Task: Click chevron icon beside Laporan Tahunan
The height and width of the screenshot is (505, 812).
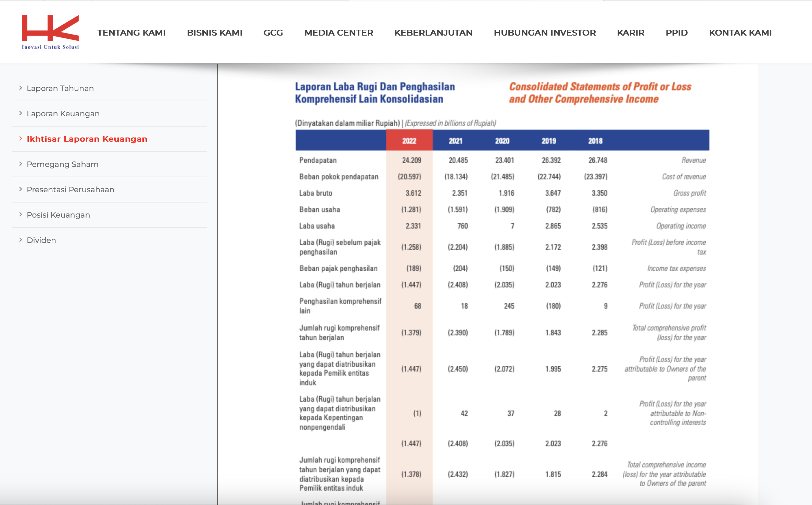Action: 21,88
